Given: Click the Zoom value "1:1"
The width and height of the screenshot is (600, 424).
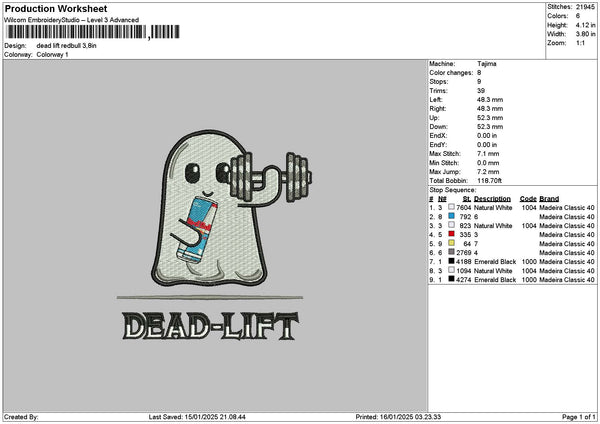Looking at the screenshot, I should (x=580, y=43).
